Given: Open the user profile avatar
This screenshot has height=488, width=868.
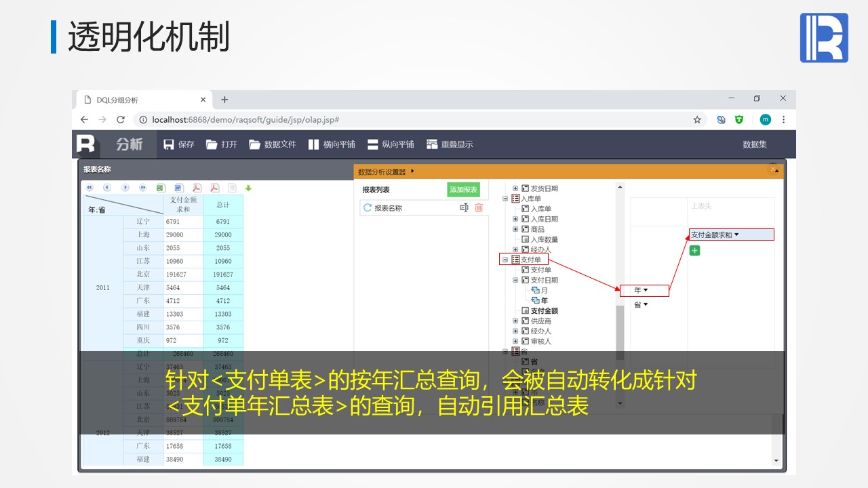Looking at the screenshot, I should [x=766, y=119].
